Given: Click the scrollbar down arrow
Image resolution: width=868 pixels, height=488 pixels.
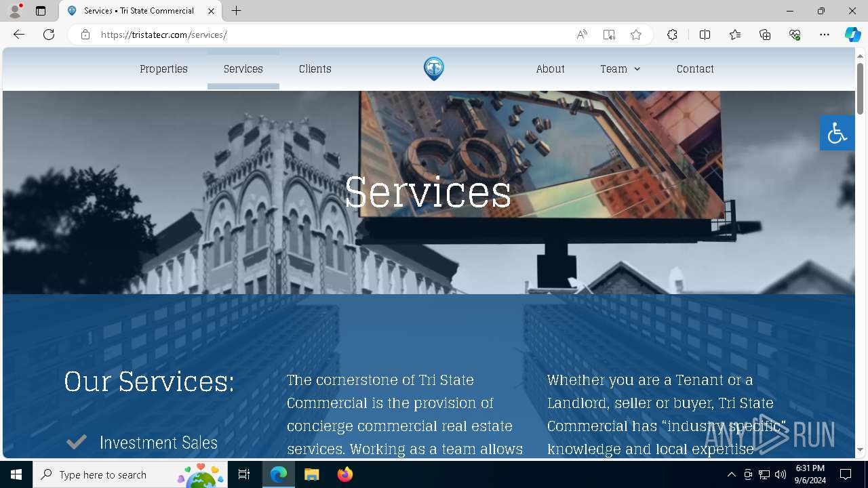Looking at the screenshot, I should point(860,449).
